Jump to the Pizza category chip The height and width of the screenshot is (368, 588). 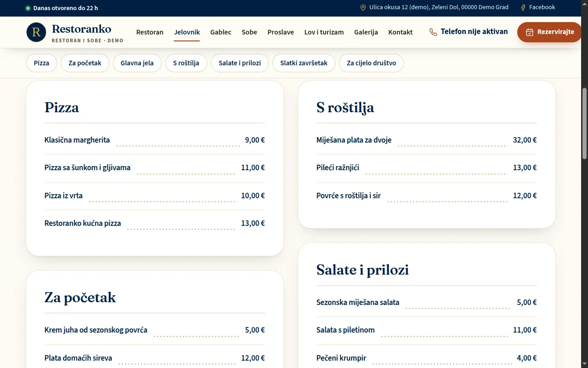click(41, 63)
